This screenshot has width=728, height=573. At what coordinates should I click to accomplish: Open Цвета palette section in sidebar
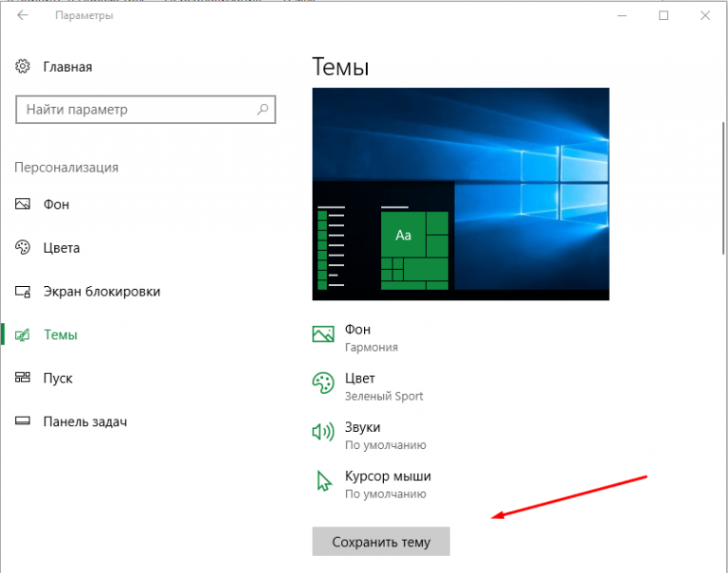[60, 248]
